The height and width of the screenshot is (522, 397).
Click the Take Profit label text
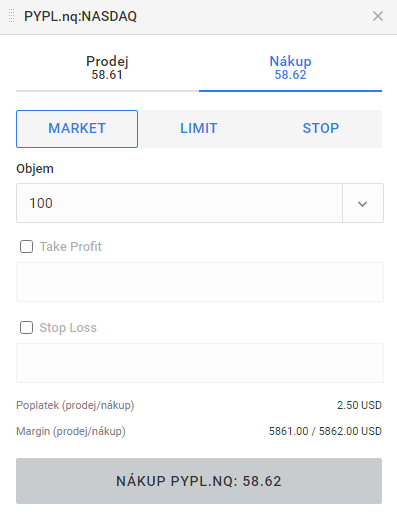[71, 247]
